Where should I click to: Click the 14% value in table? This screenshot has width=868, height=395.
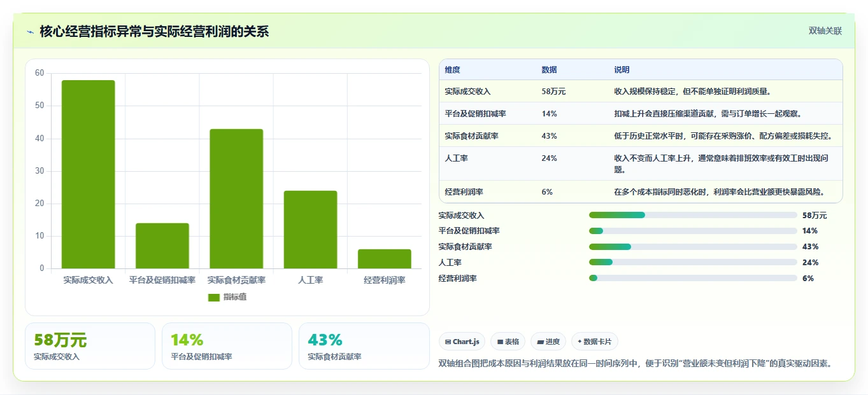pyautogui.click(x=550, y=114)
